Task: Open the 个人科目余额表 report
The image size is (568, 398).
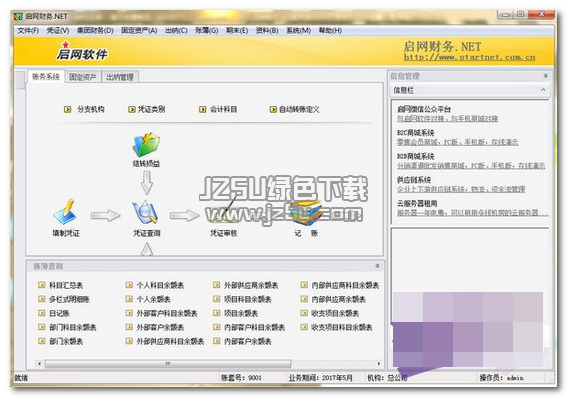Action: (x=155, y=285)
